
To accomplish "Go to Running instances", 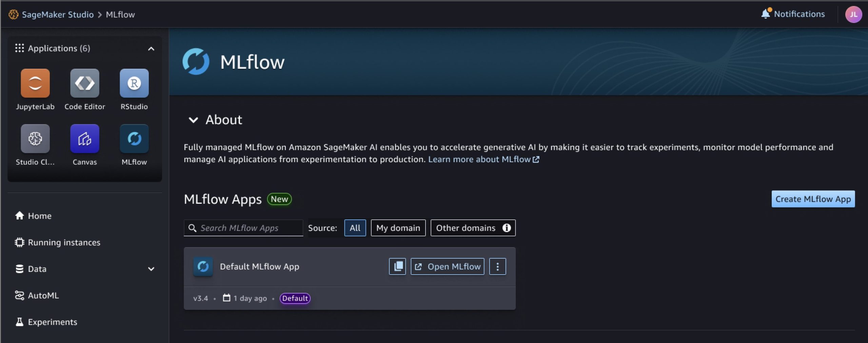I will [64, 242].
